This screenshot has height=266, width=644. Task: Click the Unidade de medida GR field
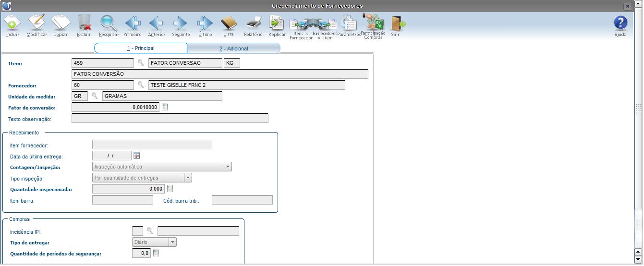[80, 96]
